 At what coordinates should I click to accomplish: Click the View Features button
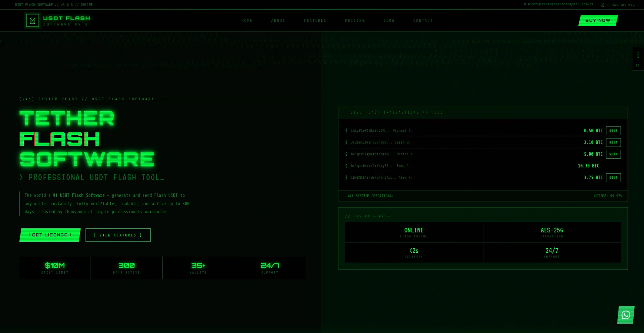point(118,235)
